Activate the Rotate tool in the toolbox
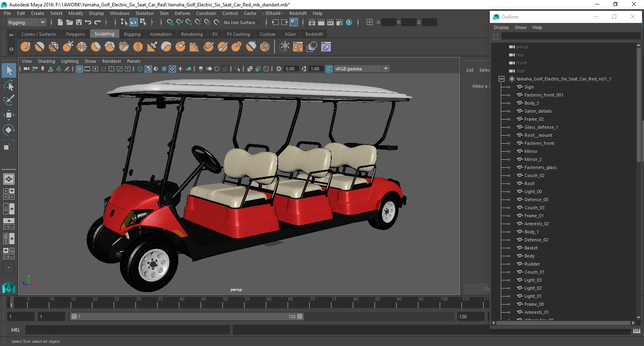644x346 pixels. pyautogui.click(x=9, y=130)
